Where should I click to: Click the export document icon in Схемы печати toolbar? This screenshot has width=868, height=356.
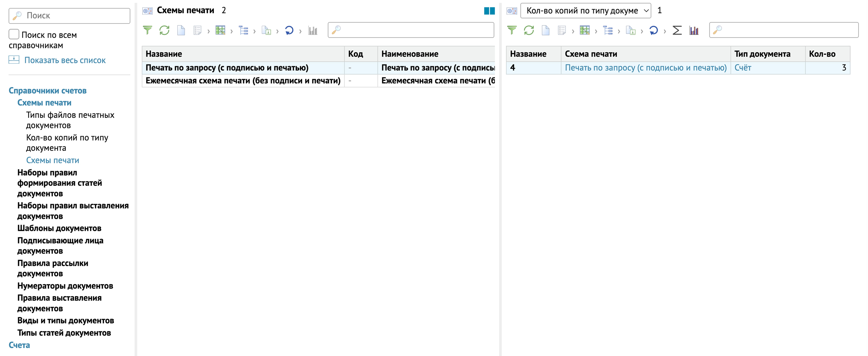[266, 30]
